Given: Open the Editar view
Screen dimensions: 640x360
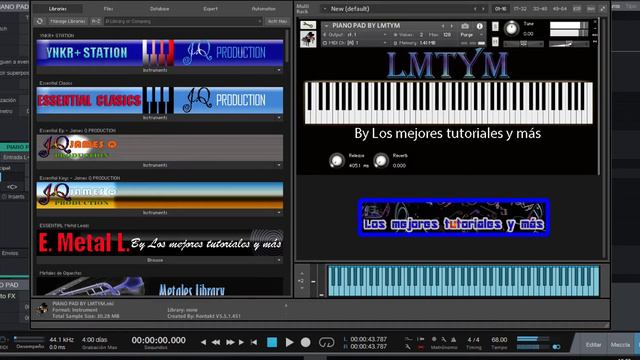Looking at the screenshot, I should click(x=593, y=345).
